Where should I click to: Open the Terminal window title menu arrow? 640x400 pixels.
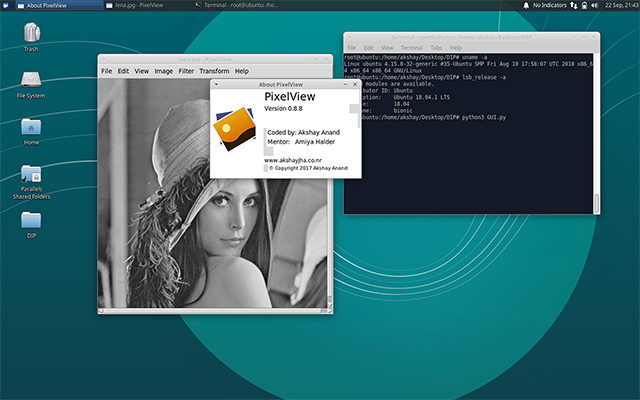tap(350, 37)
